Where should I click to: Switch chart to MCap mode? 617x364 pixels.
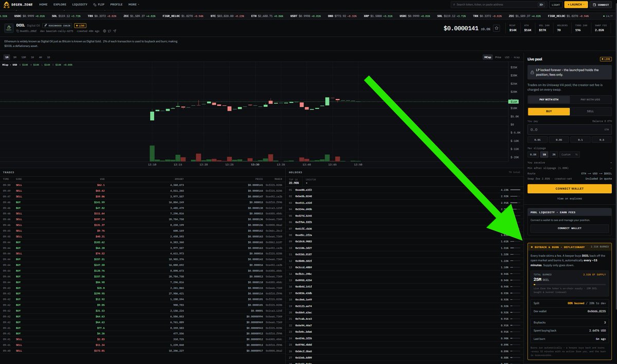pyautogui.click(x=487, y=57)
